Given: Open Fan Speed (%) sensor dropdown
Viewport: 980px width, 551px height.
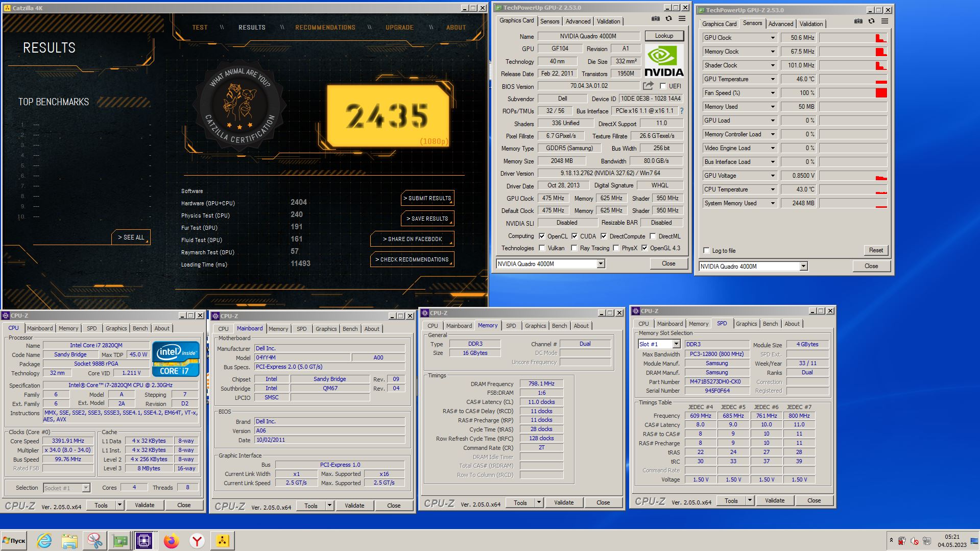Looking at the screenshot, I should point(773,93).
